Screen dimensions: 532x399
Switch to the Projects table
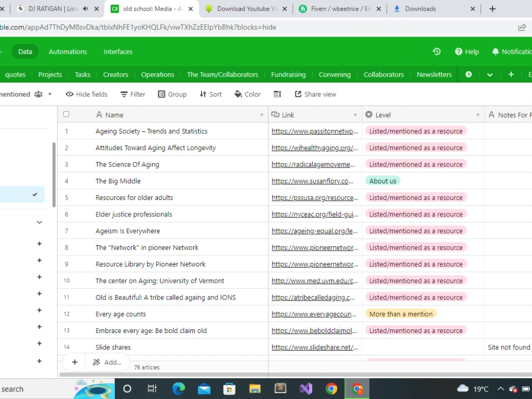click(x=50, y=74)
